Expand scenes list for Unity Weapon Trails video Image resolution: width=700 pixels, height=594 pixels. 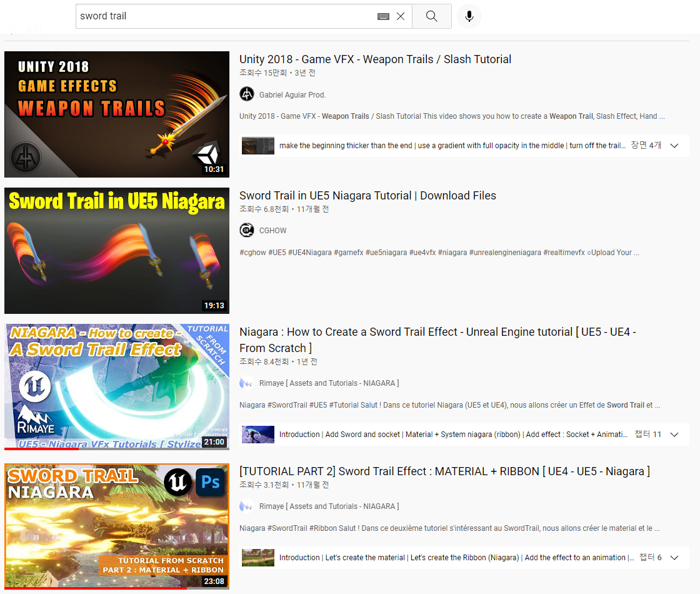[674, 146]
